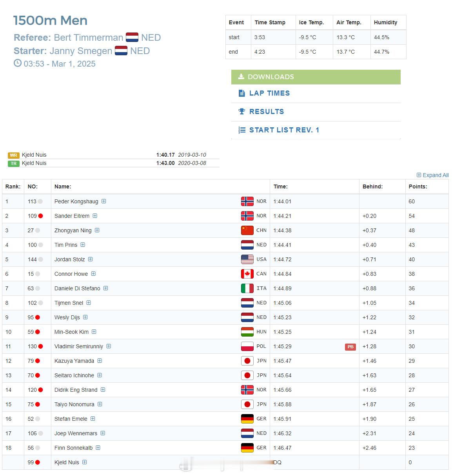Expand Connor Howe's lap details
Image resolution: width=452 pixels, height=476 pixels.
click(x=93, y=274)
